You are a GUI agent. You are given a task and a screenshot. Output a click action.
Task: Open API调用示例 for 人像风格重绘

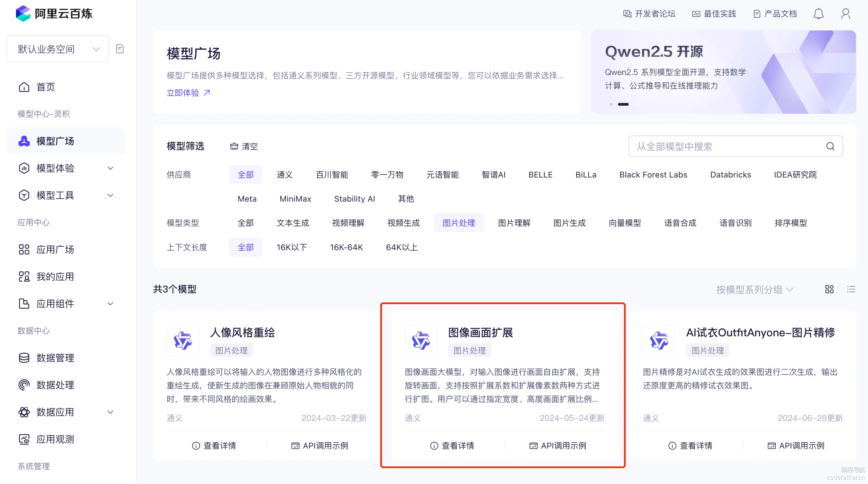point(320,446)
